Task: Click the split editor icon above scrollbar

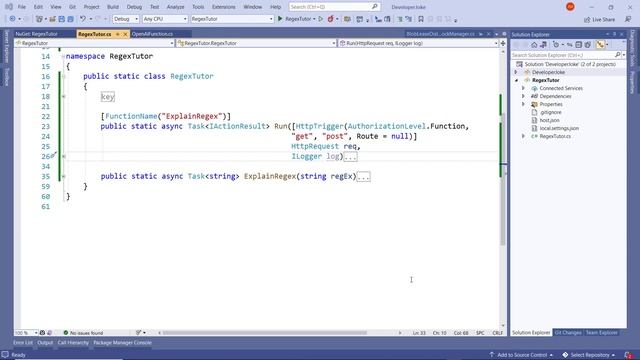Action: [503, 43]
